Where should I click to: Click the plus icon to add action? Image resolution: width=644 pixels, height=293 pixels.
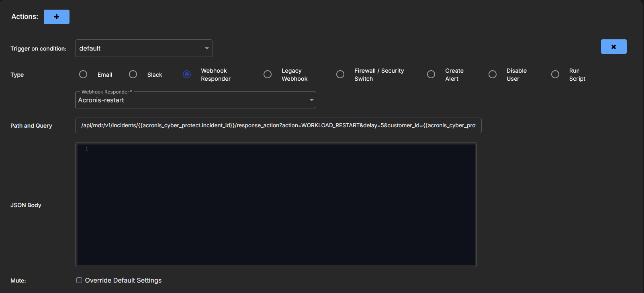pos(56,17)
